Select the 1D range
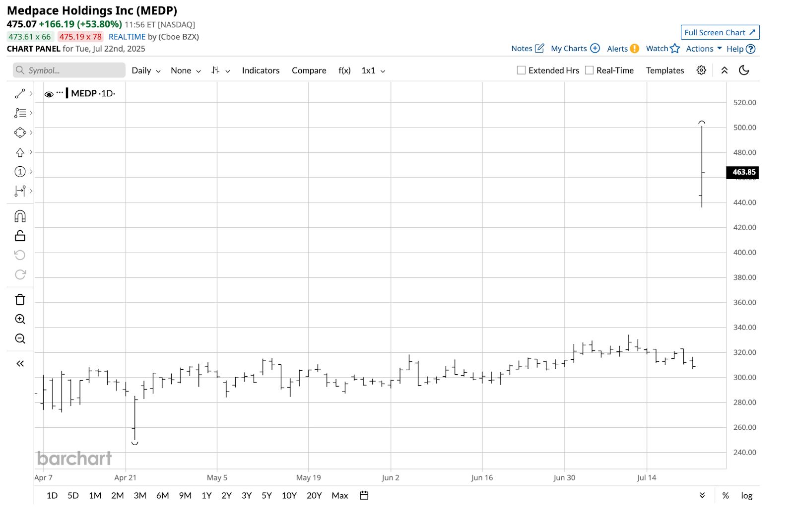The image size is (794, 532). 52,496
